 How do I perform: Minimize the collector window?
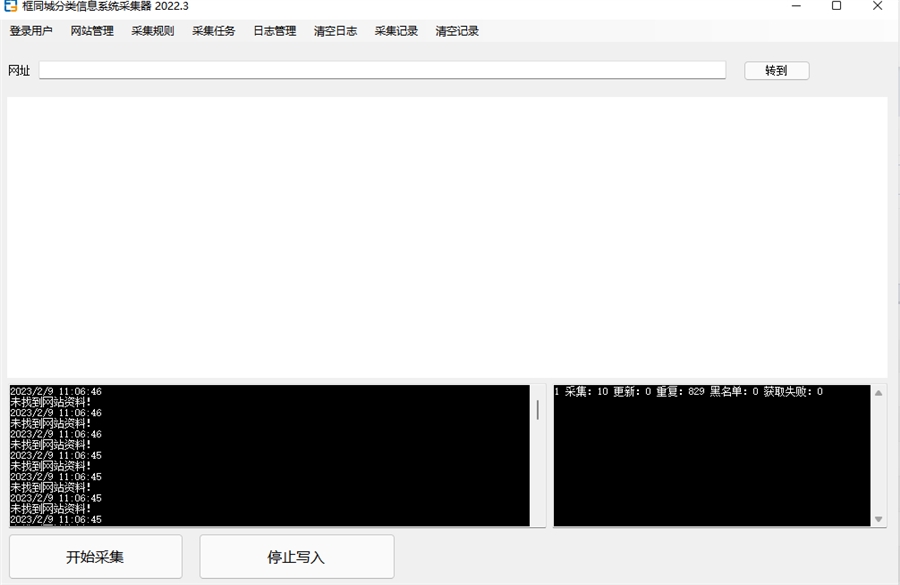pyautogui.click(x=796, y=6)
